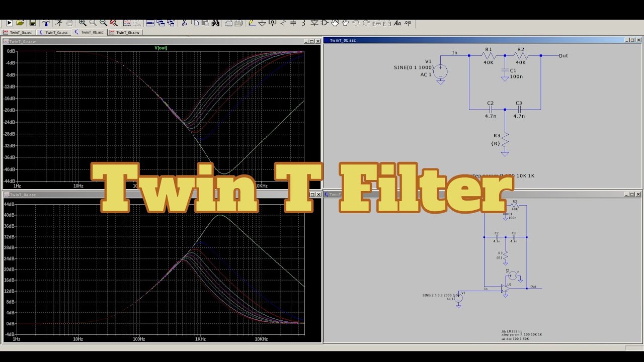Click the TwinT_0b.raw plot window title bar
Screen dimensions: 644x362
[x=162, y=41]
